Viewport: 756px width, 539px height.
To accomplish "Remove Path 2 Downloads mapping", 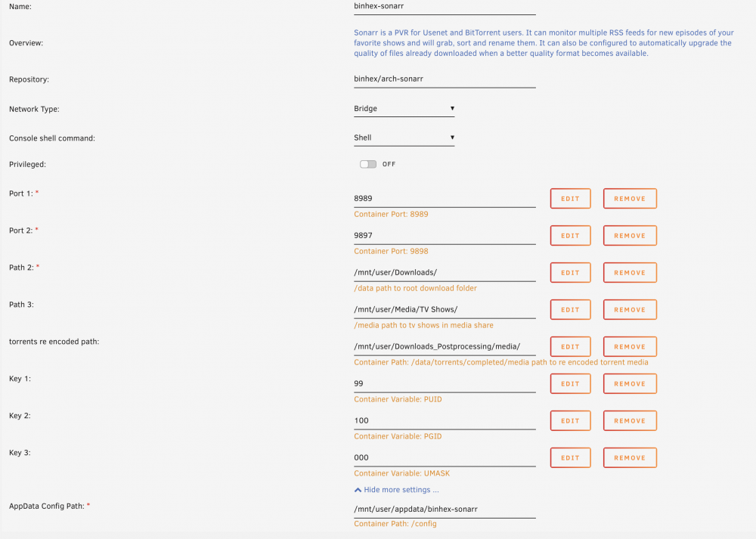I will (630, 273).
